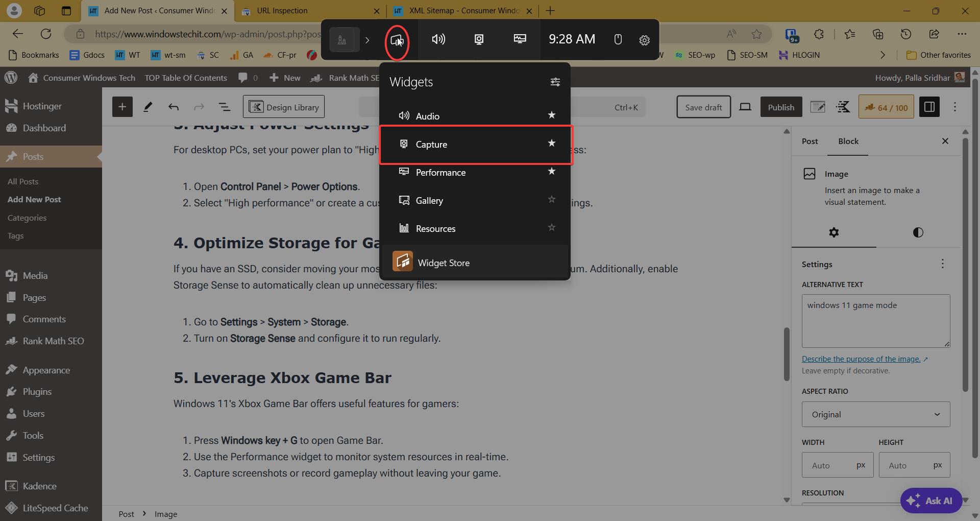Open Settings panel options three dots

pyautogui.click(x=942, y=264)
